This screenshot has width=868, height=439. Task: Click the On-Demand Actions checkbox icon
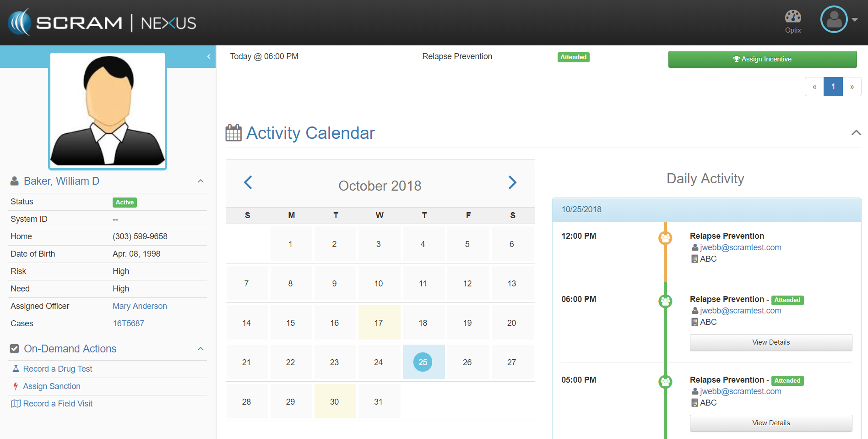[x=15, y=349]
